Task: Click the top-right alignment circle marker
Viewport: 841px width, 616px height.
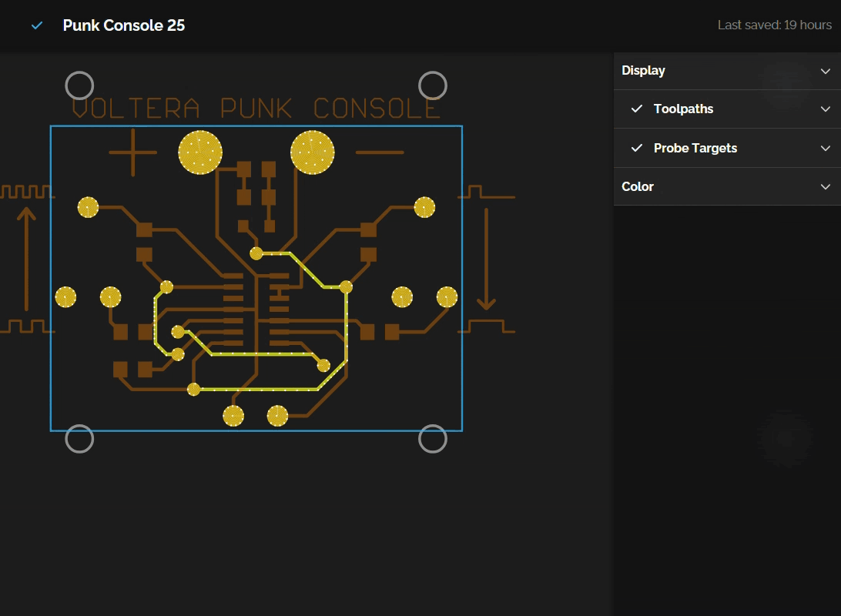Action: pos(433,85)
